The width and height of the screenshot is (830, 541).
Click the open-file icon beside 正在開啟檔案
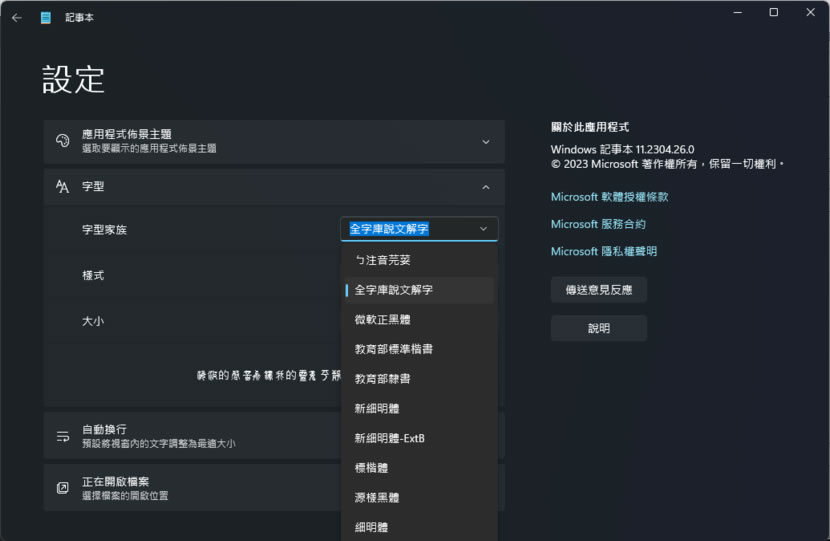point(62,488)
